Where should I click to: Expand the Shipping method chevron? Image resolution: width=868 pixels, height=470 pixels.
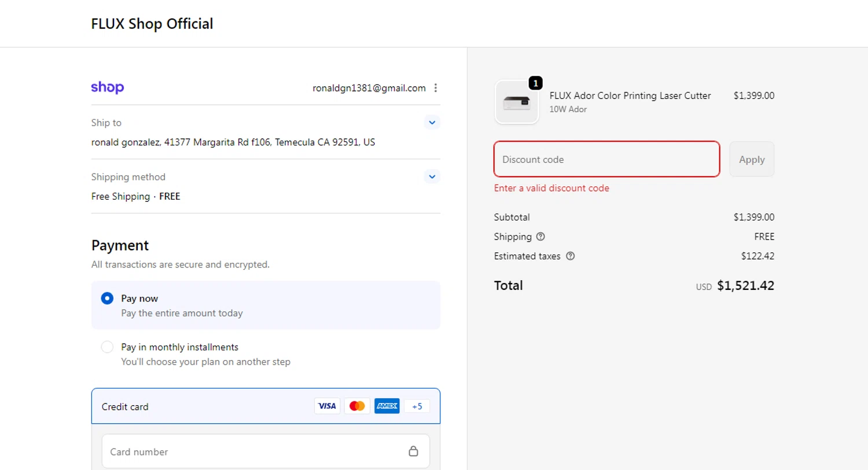pyautogui.click(x=432, y=177)
